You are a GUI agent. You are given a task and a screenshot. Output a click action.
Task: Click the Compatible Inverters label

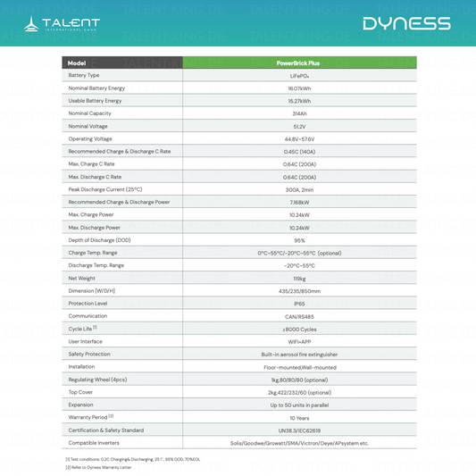(94, 443)
